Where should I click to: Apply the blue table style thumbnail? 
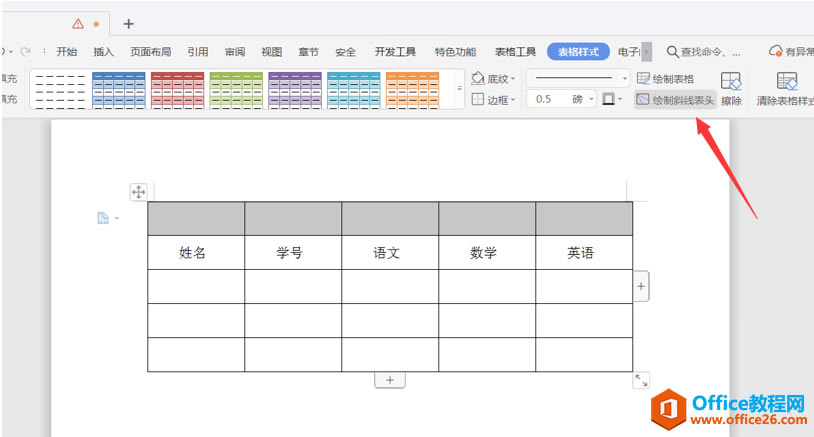click(x=118, y=89)
